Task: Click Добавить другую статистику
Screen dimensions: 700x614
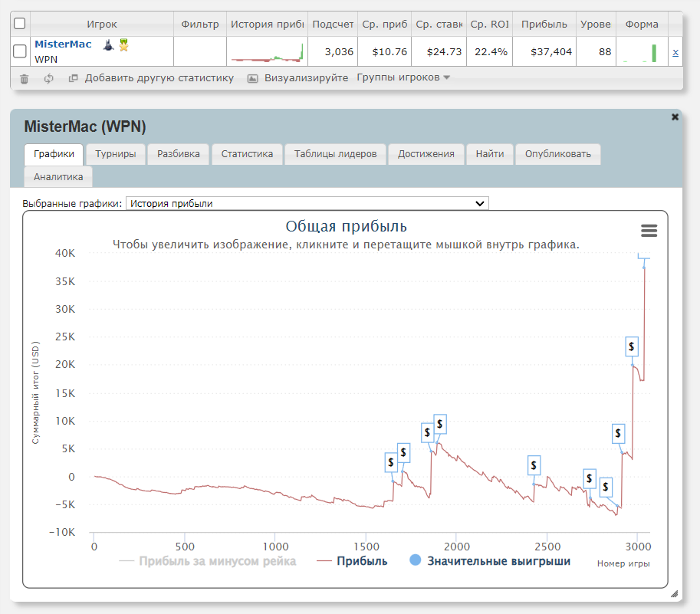Action: (159, 77)
